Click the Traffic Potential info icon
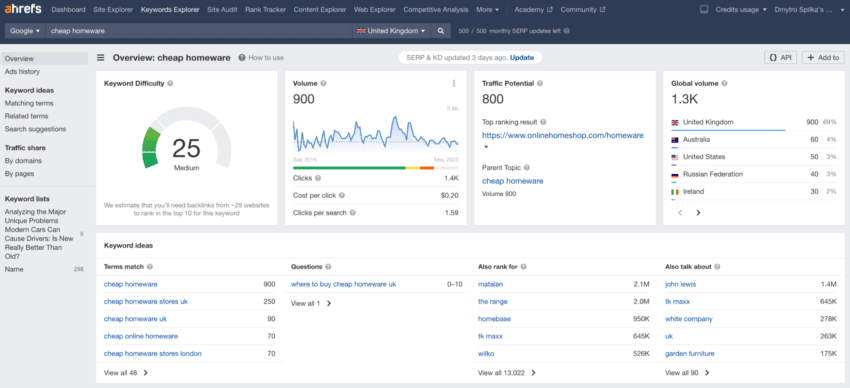The image size is (850, 388). [x=540, y=83]
